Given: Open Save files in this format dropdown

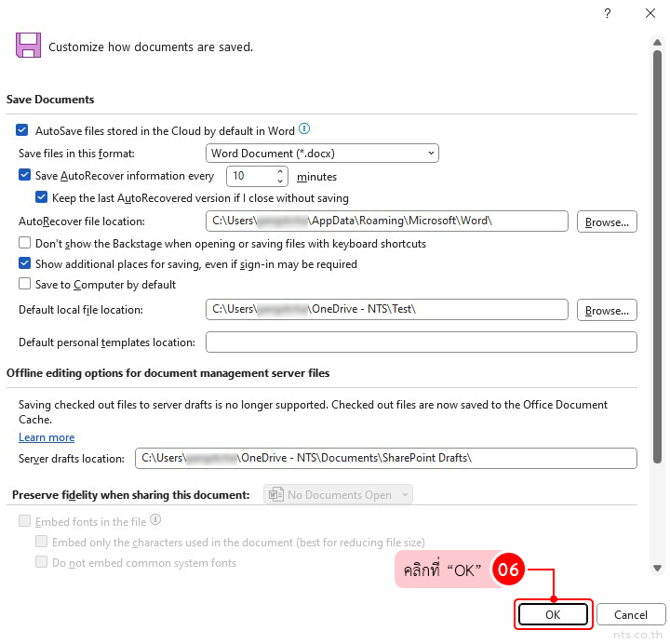Looking at the screenshot, I should (x=322, y=153).
